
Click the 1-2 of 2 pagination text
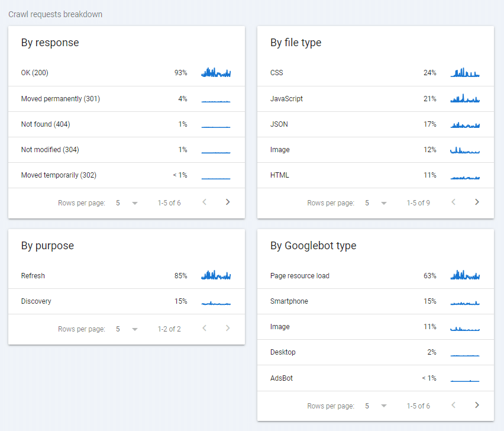pos(169,329)
